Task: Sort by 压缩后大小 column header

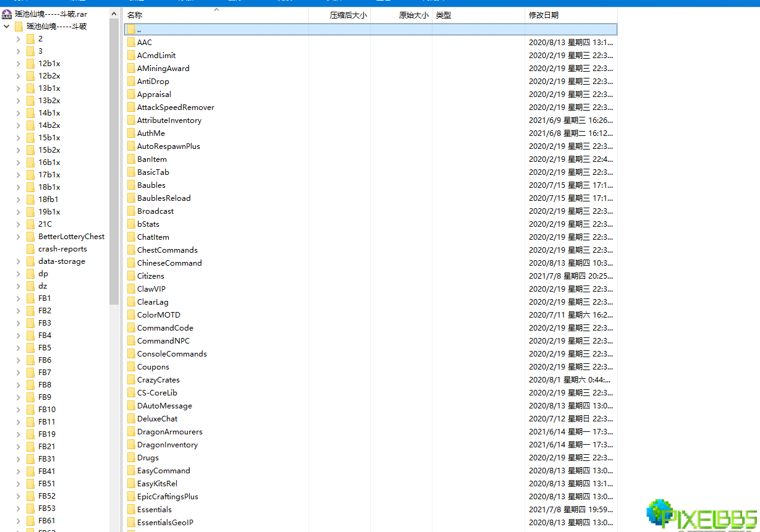Action: pyautogui.click(x=348, y=15)
